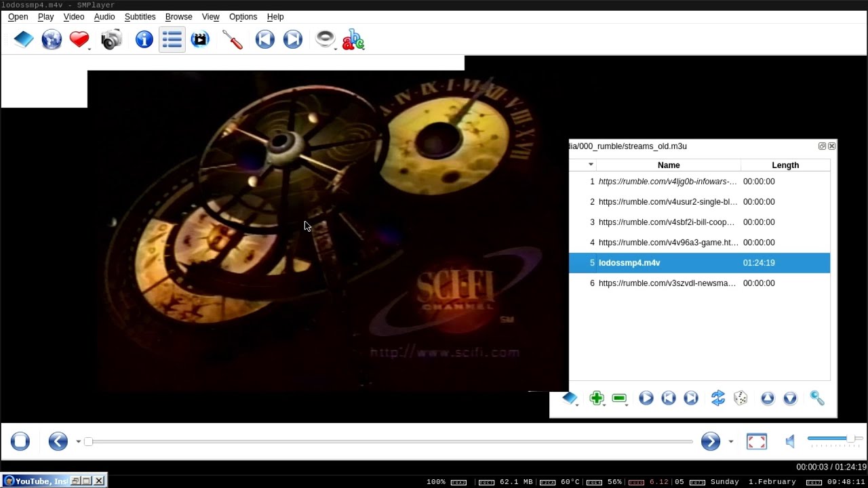Select playlist item 6 v3szvdl-newsma
The image size is (868, 488).
pos(699,283)
